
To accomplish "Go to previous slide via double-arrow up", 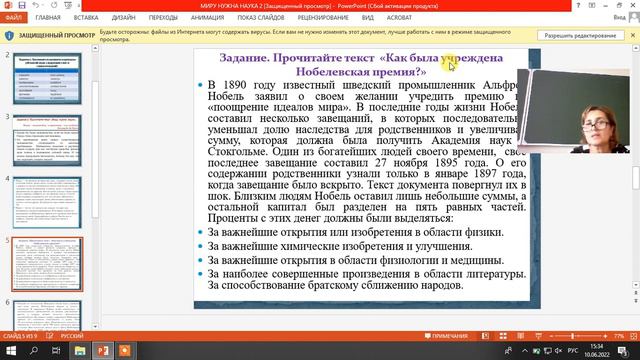I will click(636, 293).
